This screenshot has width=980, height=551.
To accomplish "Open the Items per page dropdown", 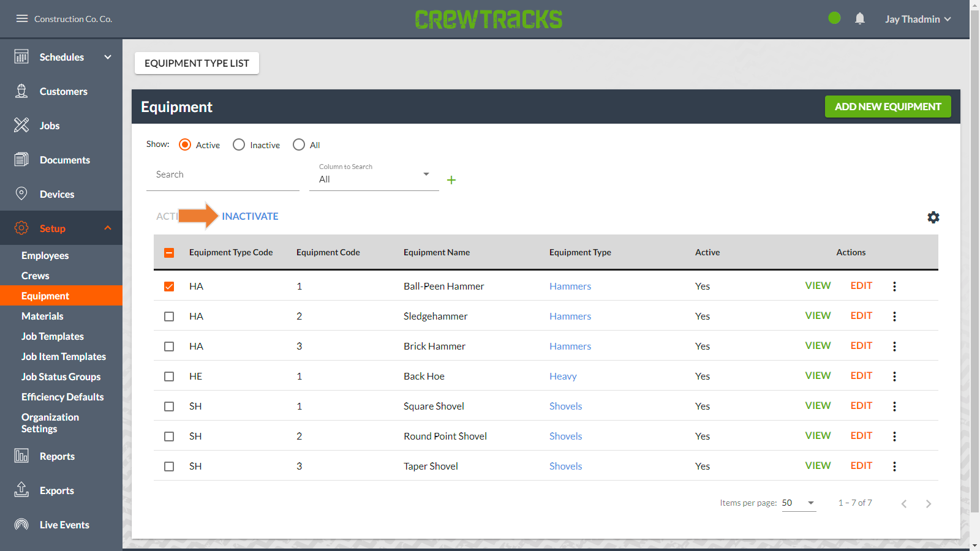I will [799, 503].
